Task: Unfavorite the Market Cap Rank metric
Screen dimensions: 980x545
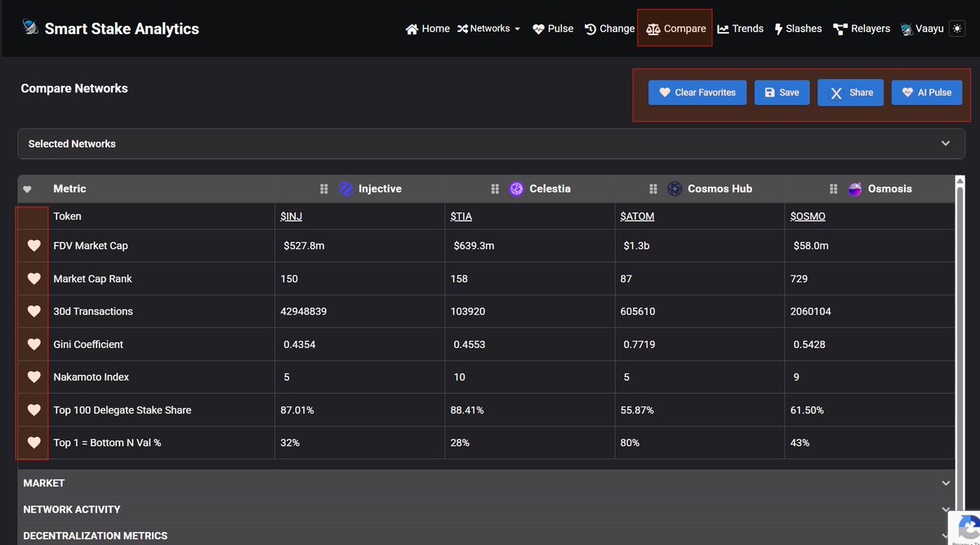Action: pyautogui.click(x=33, y=279)
